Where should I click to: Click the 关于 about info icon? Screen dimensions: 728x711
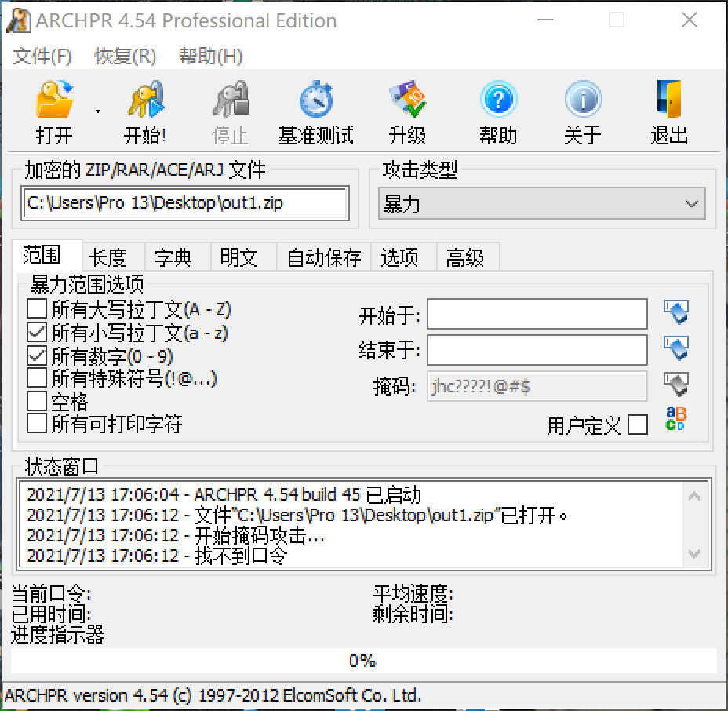(583, 100)
